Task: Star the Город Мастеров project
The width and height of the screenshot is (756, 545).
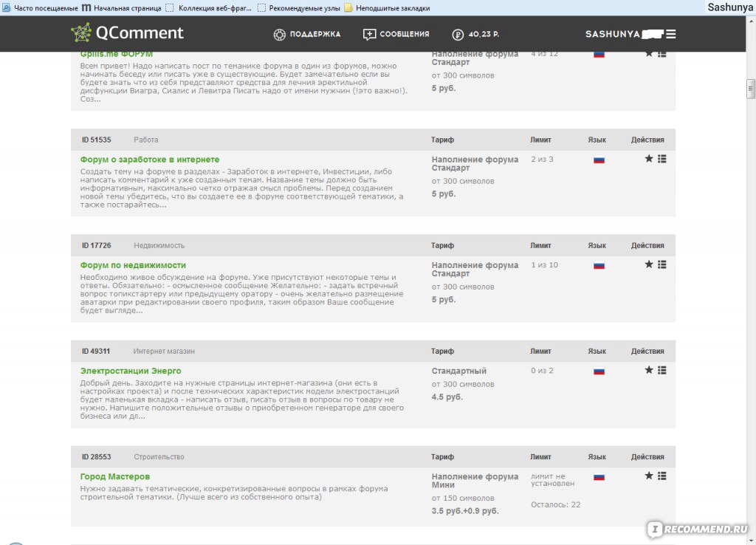Action: coord(649,476)
